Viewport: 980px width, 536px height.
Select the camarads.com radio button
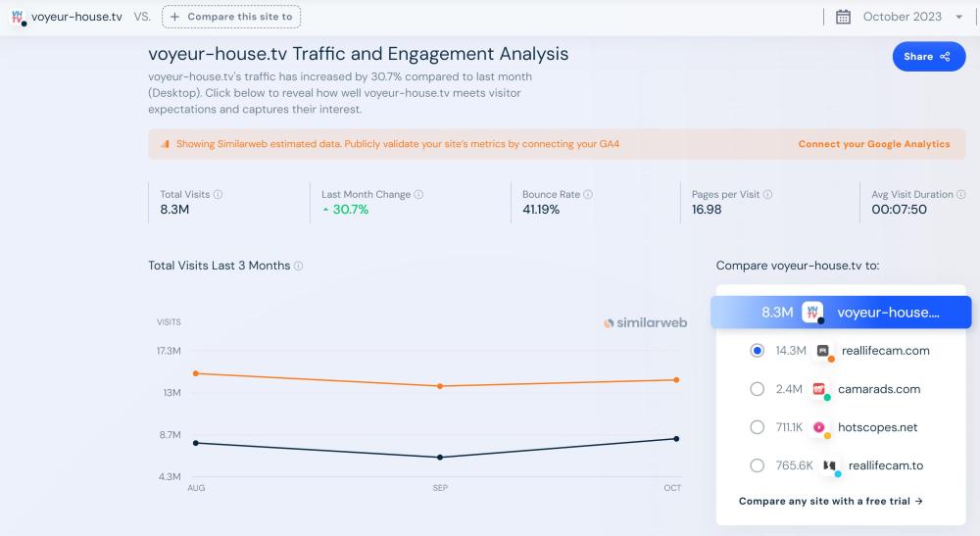(x=757, y=389)
